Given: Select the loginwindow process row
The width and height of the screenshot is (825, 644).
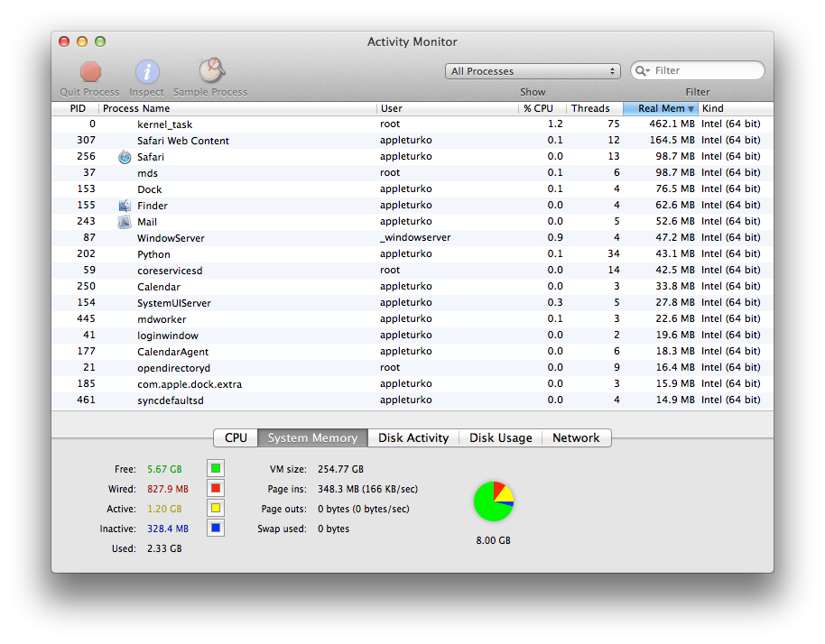Looking at the screenshot, I should [x=412, y=336].
